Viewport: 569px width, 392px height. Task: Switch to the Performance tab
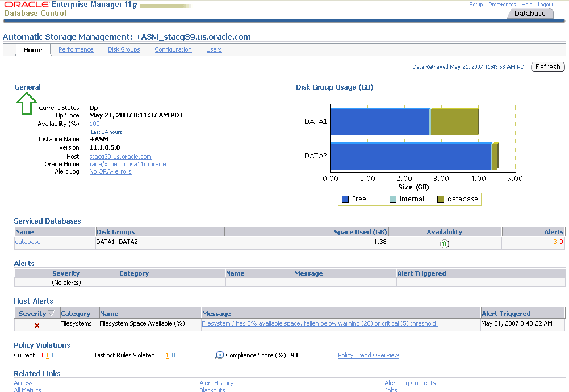point(76,50)
